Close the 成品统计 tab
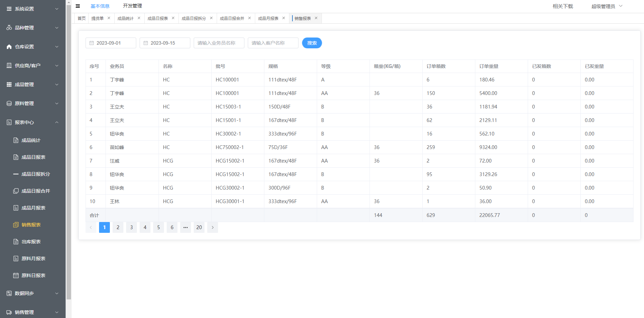This screenshot has width=644, height=318. click(x=139, y=18)
